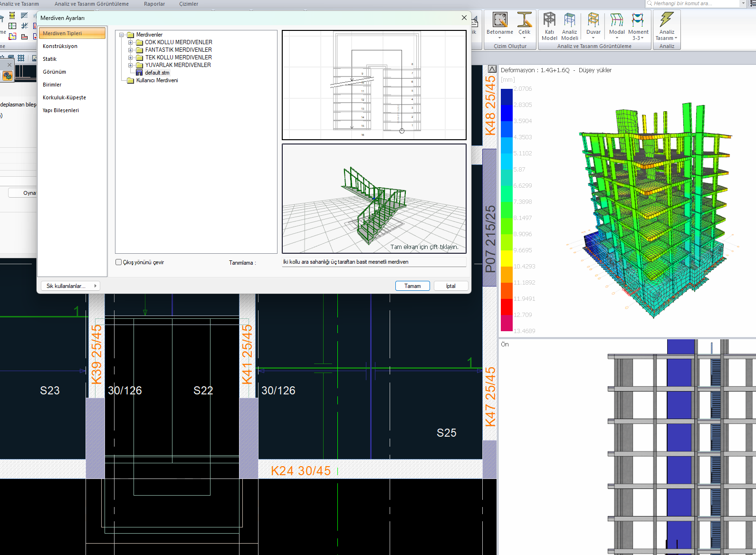Image resolution: width=756 pixels, height=555 pixels.
Task: Click the red legend swatch near 11.9491
Action: click(x=507, y=306)
